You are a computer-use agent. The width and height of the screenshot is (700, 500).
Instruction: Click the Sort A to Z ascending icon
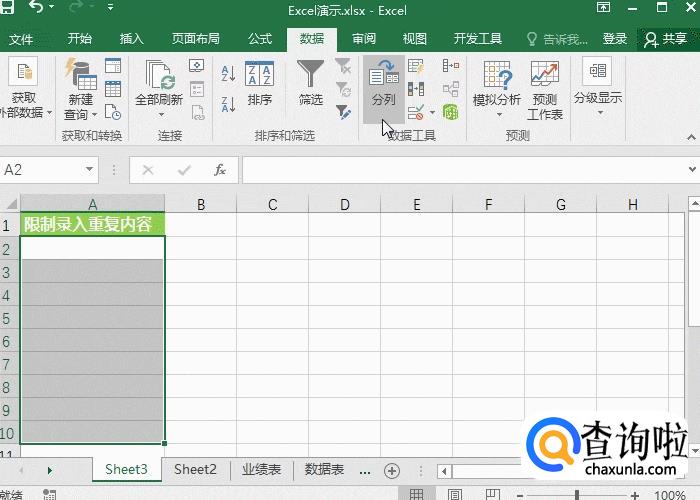228,73
